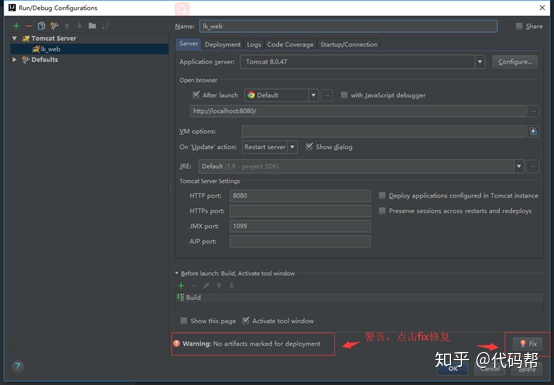Collapse Before launch section triangle
Viewport: 554px width, 385px height.
coord(177,273)
